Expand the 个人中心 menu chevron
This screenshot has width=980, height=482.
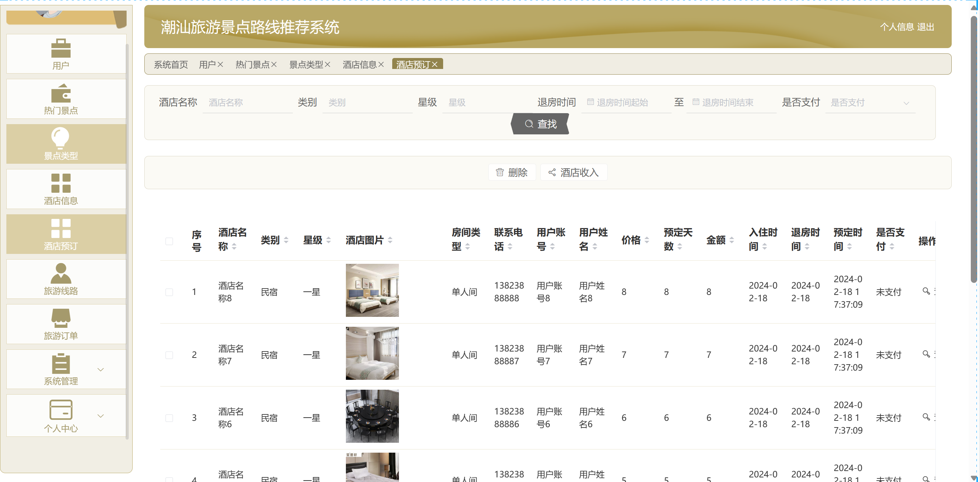(x=101, y=416)
